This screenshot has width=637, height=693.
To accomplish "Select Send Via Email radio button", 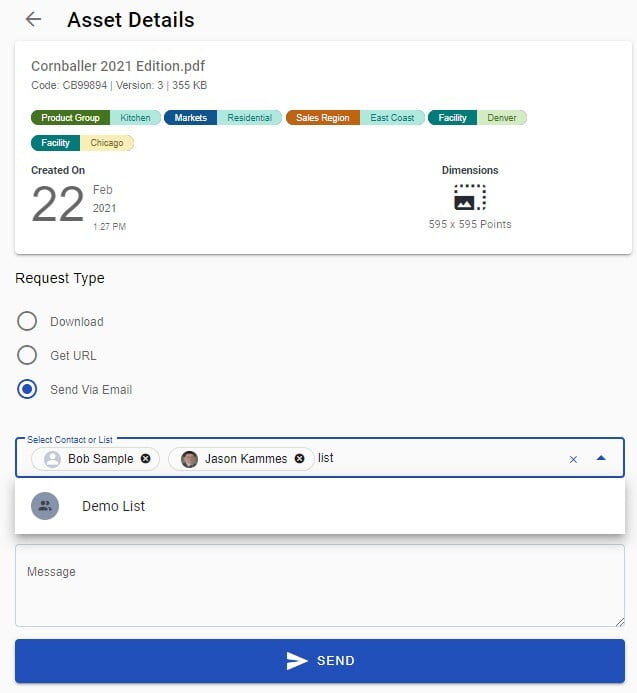I will pyautogui.click(x=28, y=389).
